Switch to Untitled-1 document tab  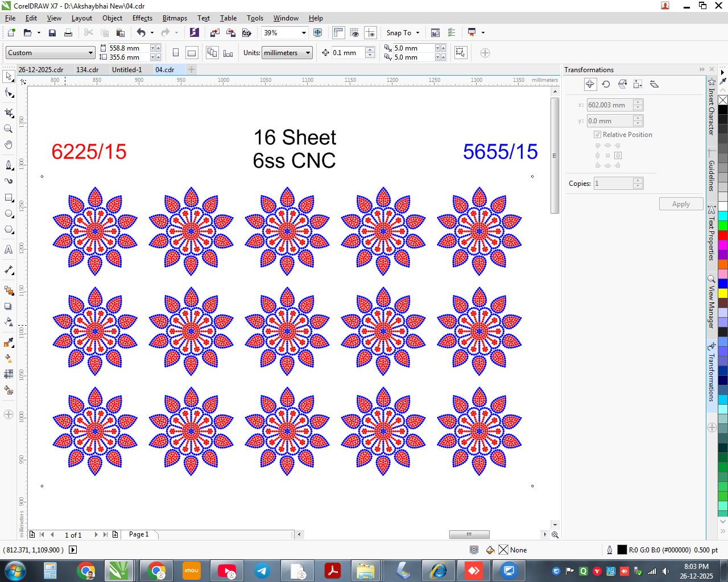point(127,70)
